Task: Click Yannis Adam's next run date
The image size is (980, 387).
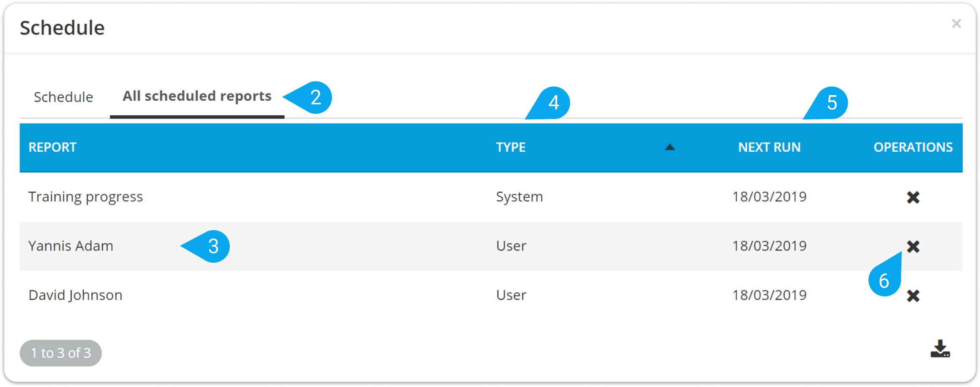Action: coord(769,246)
